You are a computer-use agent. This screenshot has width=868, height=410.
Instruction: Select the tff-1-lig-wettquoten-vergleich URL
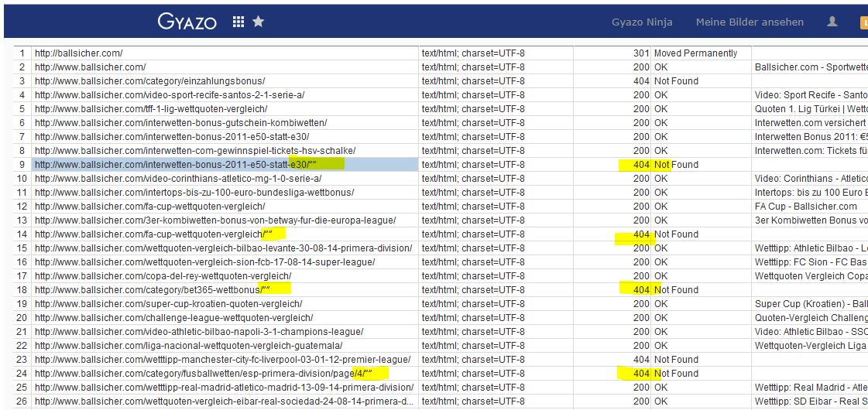151,108
